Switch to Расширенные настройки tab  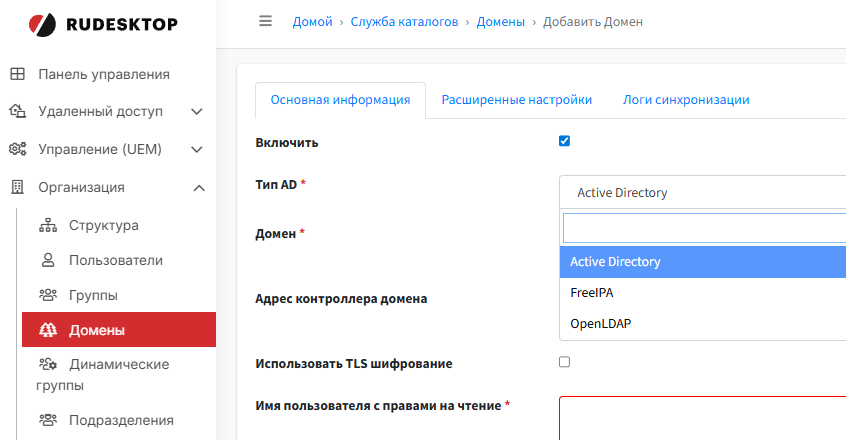(517, 100)
